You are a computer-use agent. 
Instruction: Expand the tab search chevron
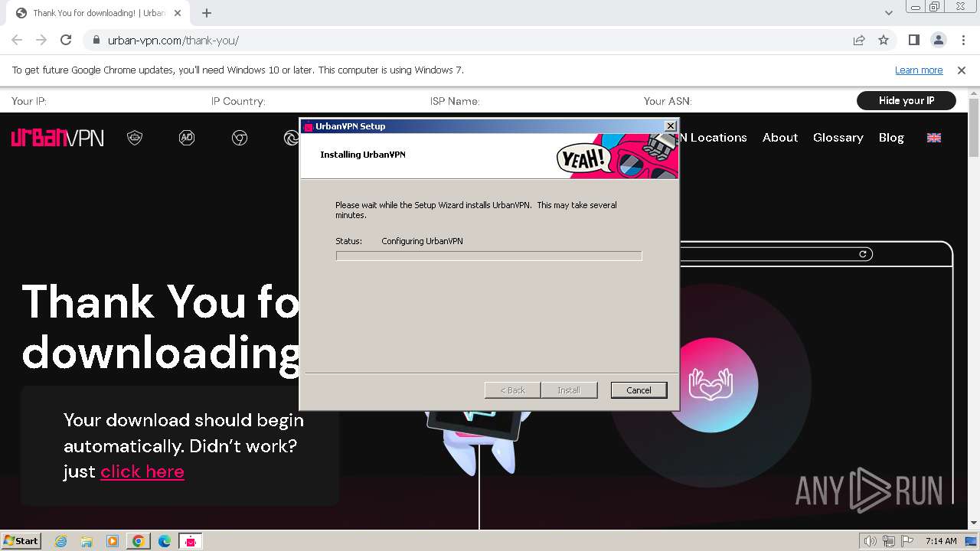(x=889, y=13)
